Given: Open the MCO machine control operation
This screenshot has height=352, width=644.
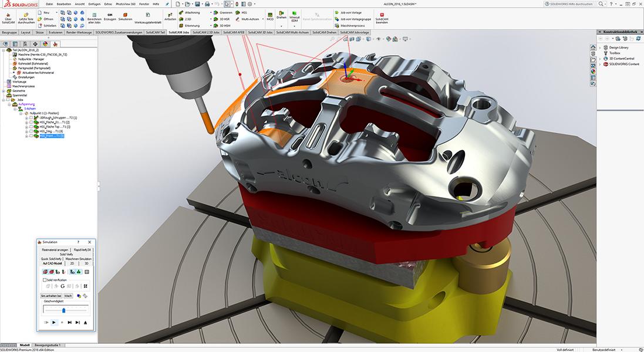Looking at the screenshot, I should [270, 16].
